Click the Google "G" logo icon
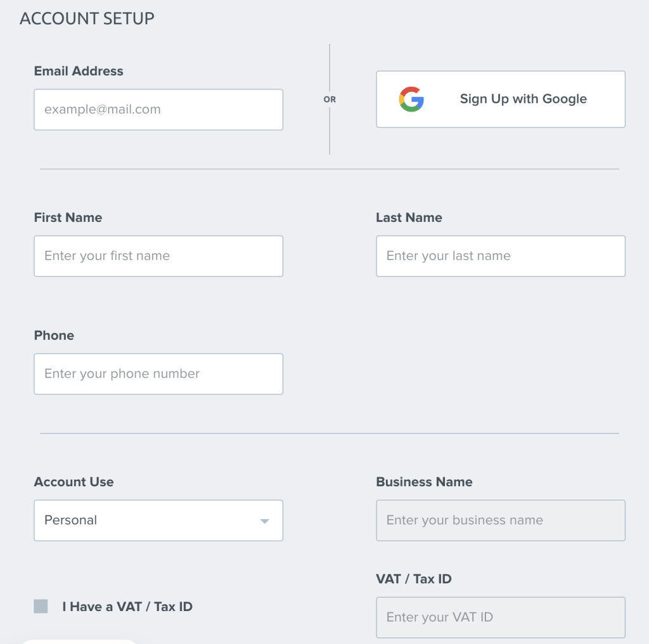The image size is (649, 644). click(411, 99)
